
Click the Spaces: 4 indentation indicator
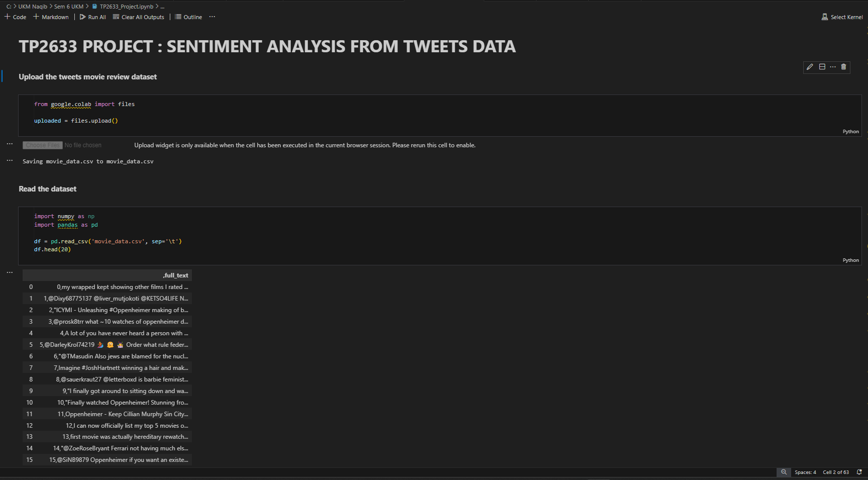click(805, 472)
